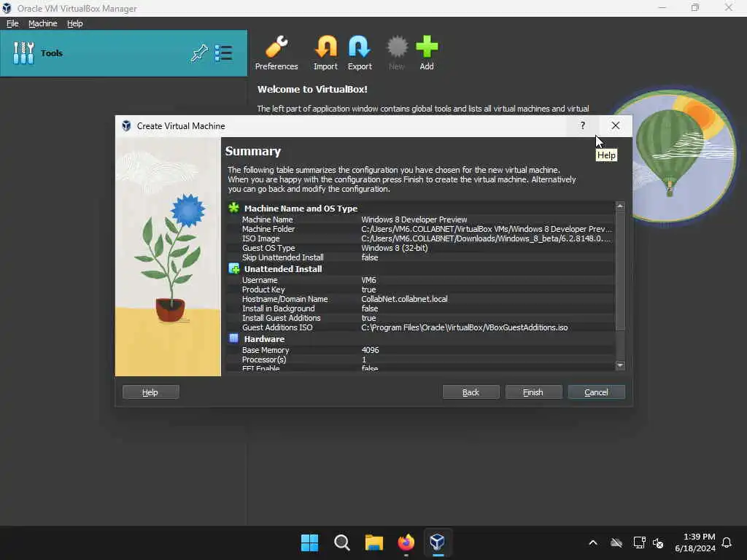The image size is (747, 560).
Task: Click the greyed New machine icon
Action: click(396, 52)
